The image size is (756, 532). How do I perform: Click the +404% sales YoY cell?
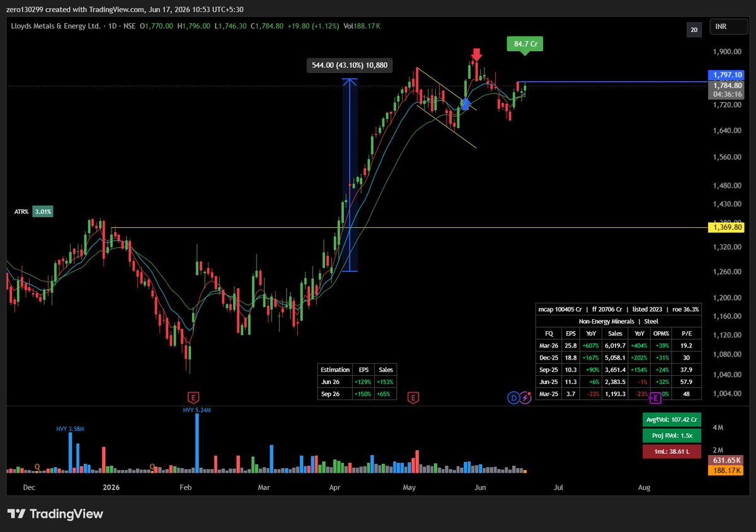(x=639, y=346)
